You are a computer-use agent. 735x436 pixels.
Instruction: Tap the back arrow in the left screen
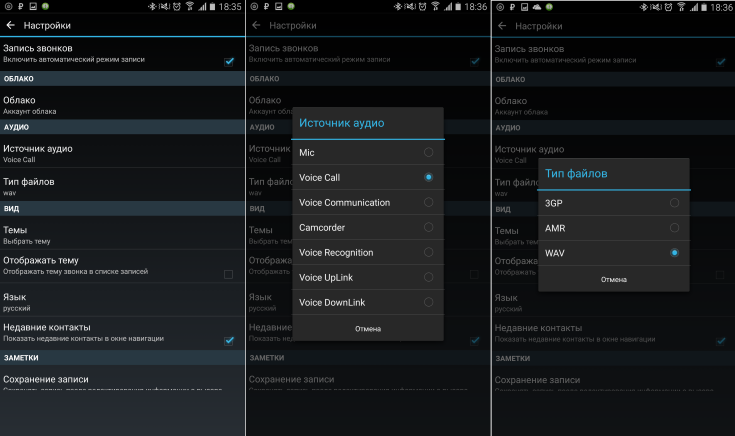coord(10,25)
